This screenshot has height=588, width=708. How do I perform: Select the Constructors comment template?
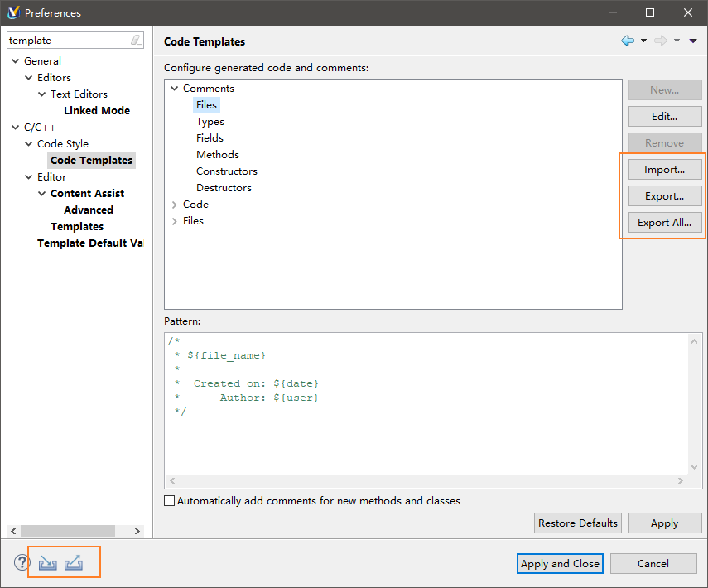click(227, 171)
